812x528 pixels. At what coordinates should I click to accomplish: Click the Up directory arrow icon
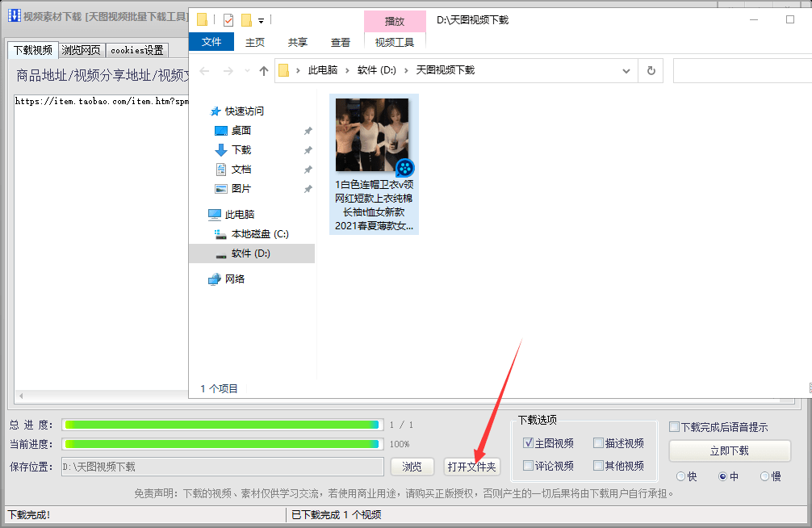coord(263,71)
